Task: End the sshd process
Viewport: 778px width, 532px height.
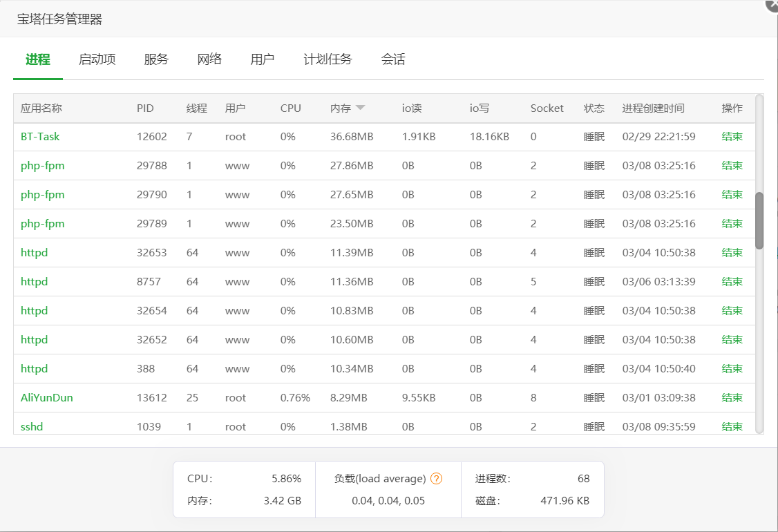Action: coord(732,427)
